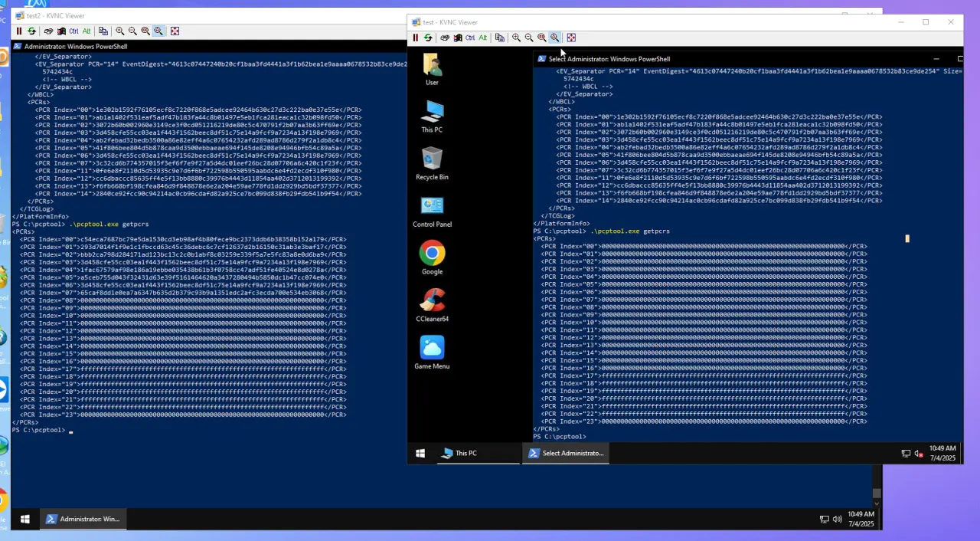Pause the test KVNC Viewer session
Image resolution: width=980 pixels, height=541 pixels.
tap(415, 38)
